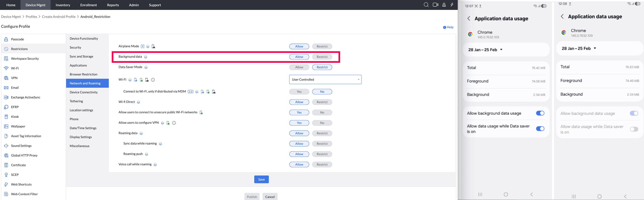The width and height of the screenshot is (644, 200).
Task: Set Background data to Restrict
Action: point(322,57)
